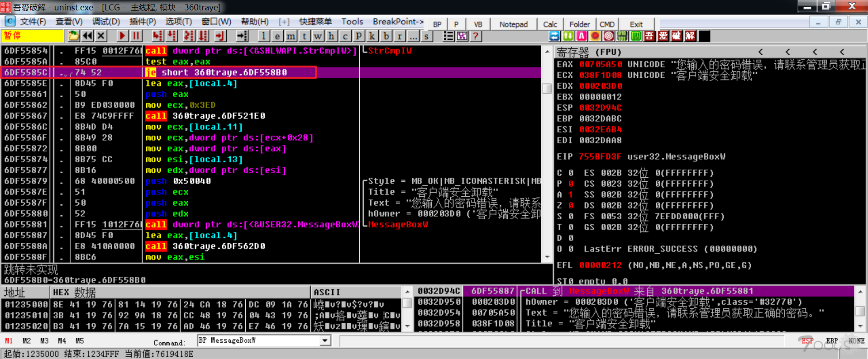
Task: Click the red '吾' toolbar icon
Action: pyautogui.click(x=649, y=36)
